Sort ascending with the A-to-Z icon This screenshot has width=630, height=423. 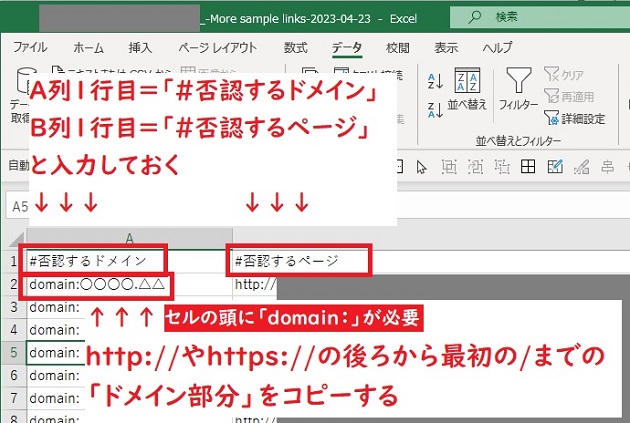pos(436,81)
